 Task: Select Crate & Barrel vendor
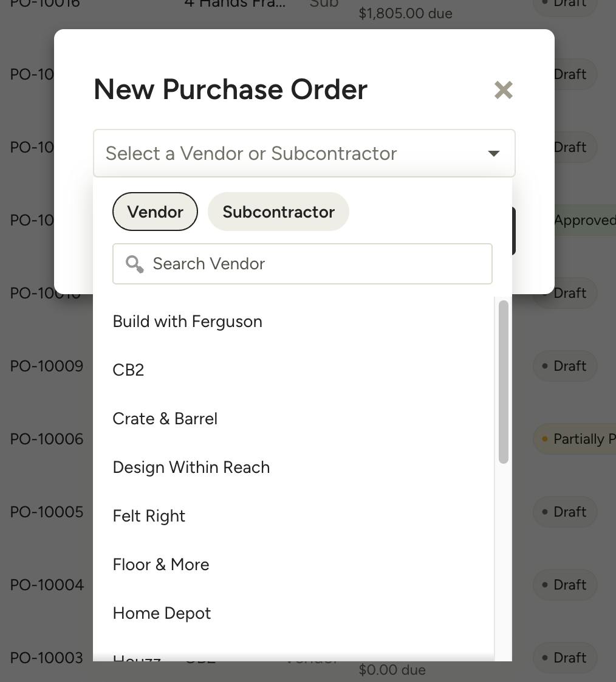[165, 418]
